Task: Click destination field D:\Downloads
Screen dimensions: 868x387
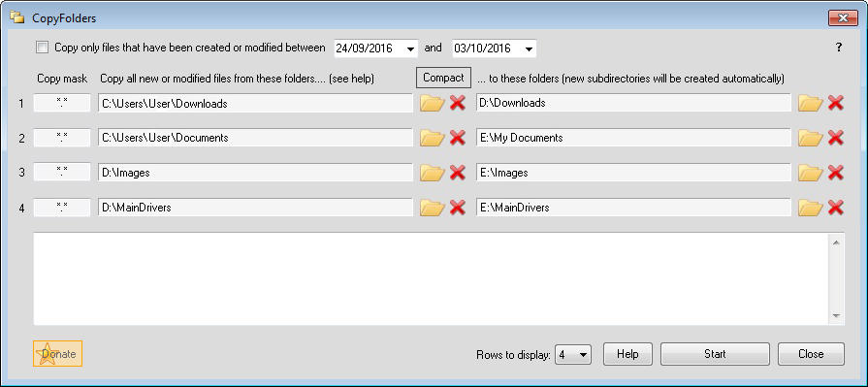Action: coord(633,103)
